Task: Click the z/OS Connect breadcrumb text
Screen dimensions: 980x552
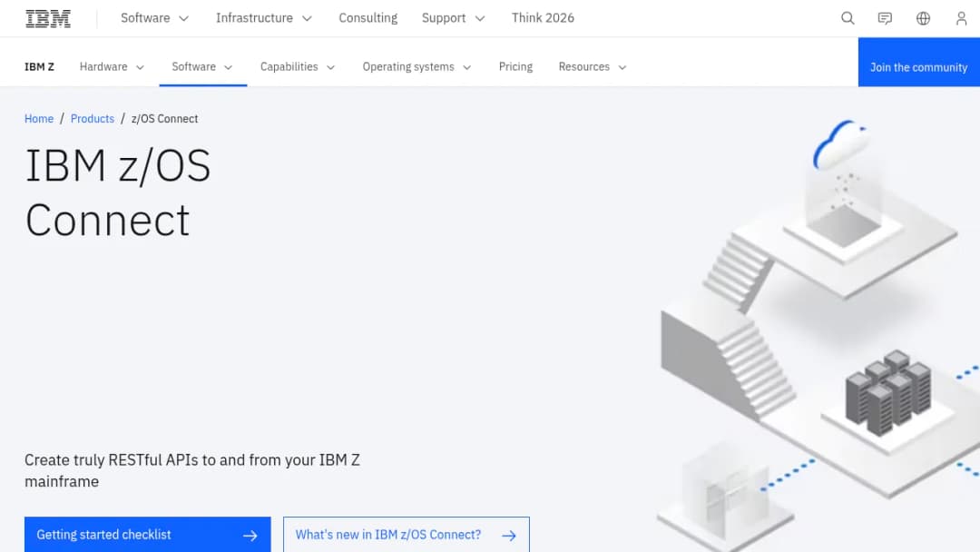Action: coord(164,119)
